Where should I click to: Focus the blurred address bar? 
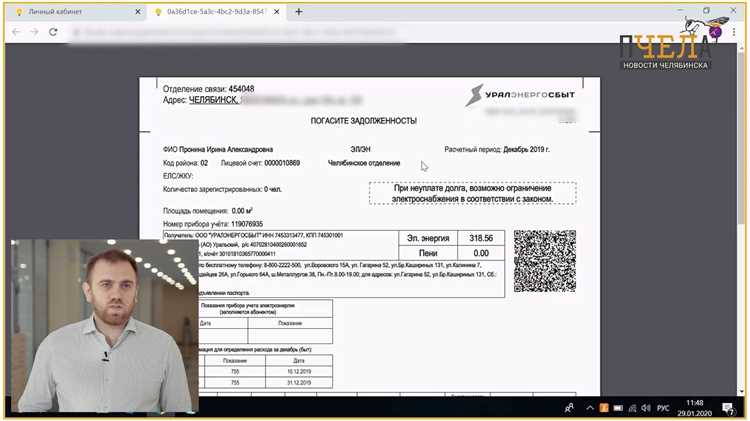(234, 33)
